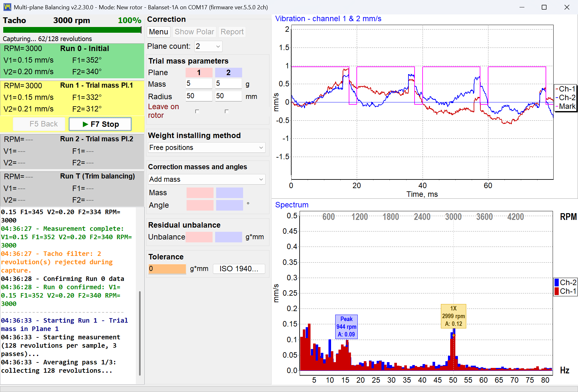Click the 'Leave on rotor' label
Viewport: 578px width, 392px height.
coord(163,111)
